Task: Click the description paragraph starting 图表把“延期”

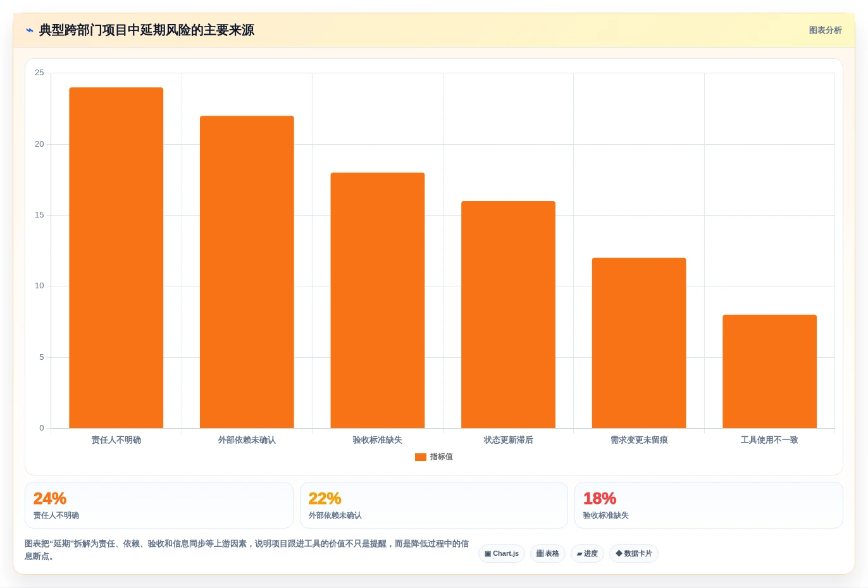Action: [x=247, y=550]
